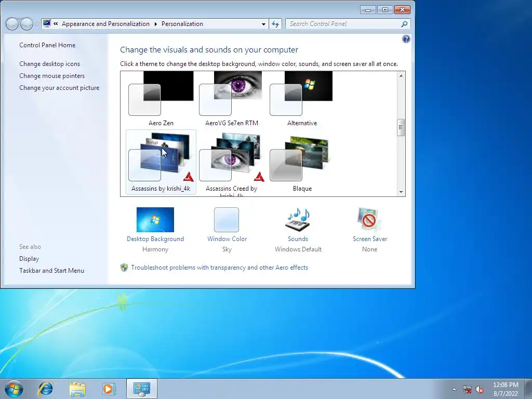Open Windows Explorer folder on taskbar
This screenshot has width=532, height=399.
point(77,389)
